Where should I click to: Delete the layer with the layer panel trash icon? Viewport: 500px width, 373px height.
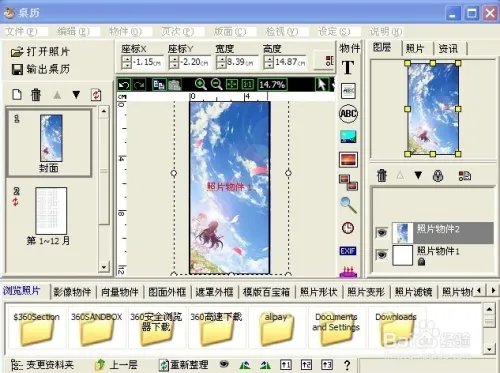coord(382,175)
